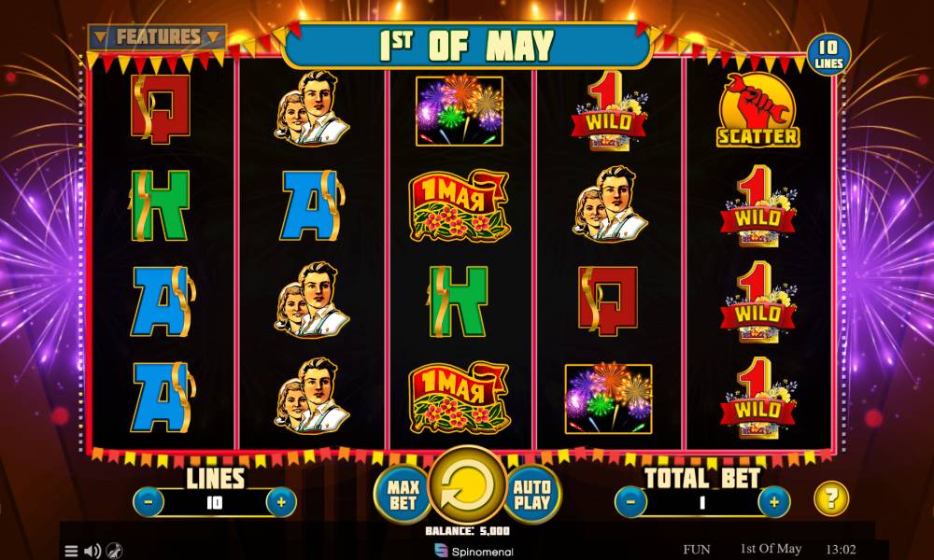934x560 pixels.
Task: Click the 10 Lines badge
Action: pos(828,55)
